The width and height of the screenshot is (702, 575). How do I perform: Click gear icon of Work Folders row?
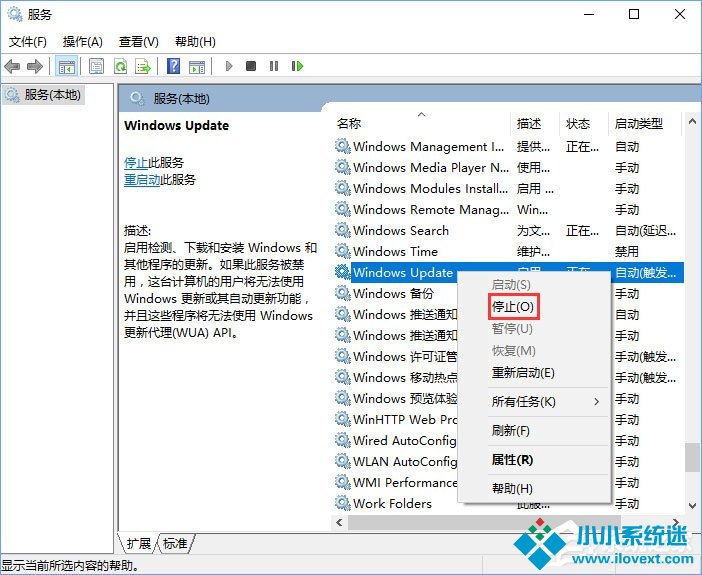[x=342, y=503]
